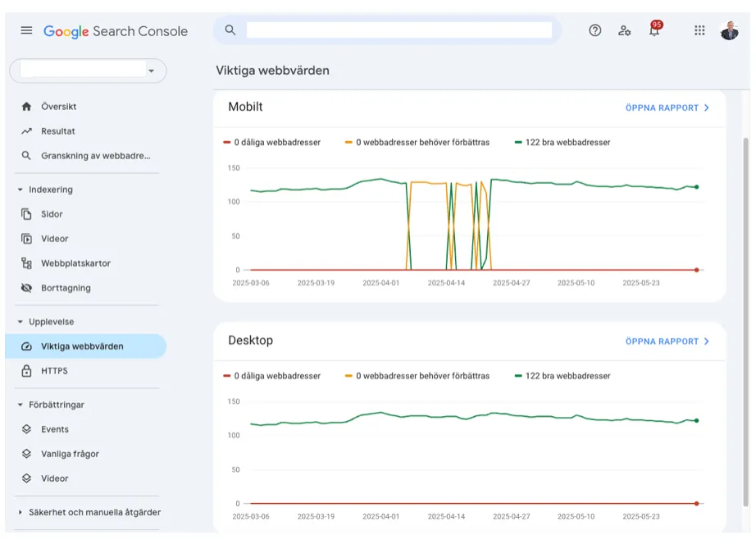
Task: Toggle Mobilt 'behöver förbättras' legend
Action: tap(417, 142)
